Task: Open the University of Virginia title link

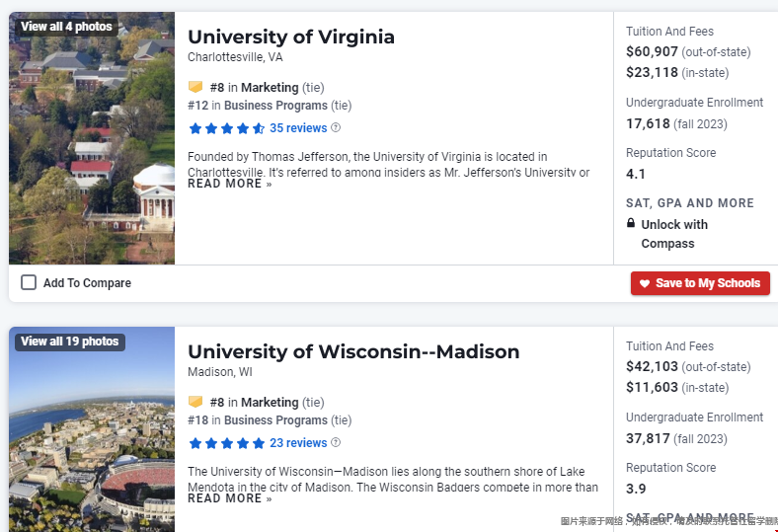Action: coord(291,38)
